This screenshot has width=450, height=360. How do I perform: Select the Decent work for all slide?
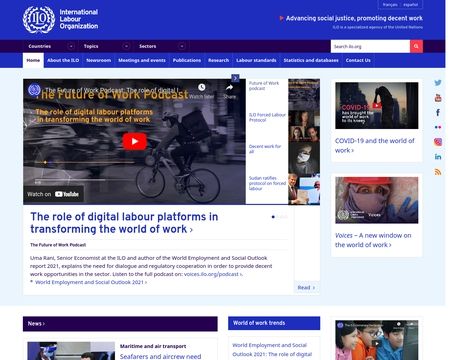pyautogui.click(x=265, y=149)
